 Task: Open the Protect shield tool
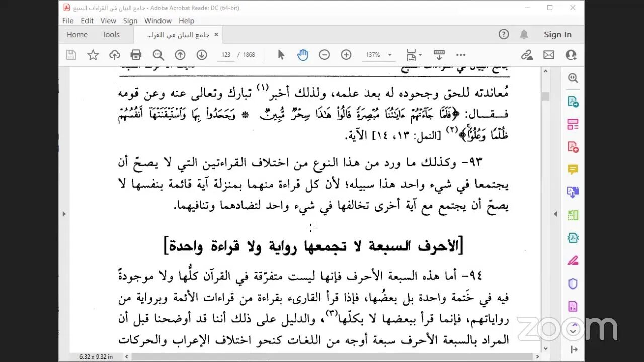pyautogui.click(x=573, y=284)
